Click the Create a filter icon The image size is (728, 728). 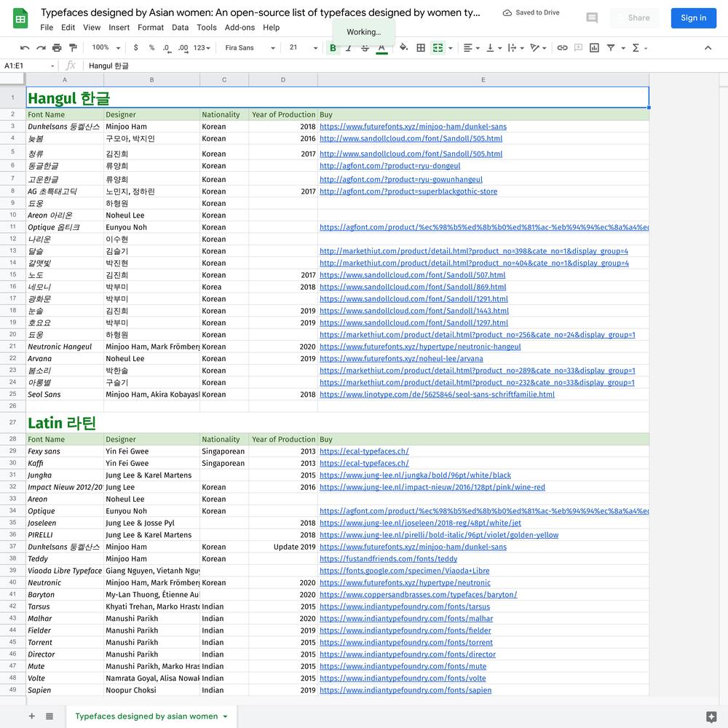click(611, 48)
